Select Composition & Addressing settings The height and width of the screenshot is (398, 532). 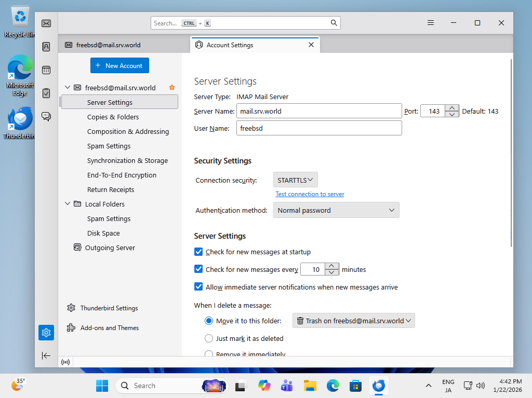pos(128,131)
